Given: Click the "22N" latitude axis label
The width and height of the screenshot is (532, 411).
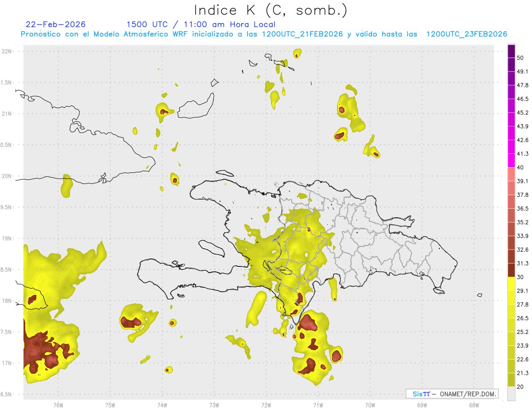Looking at the screenshot, I should (x=8, y=51).
